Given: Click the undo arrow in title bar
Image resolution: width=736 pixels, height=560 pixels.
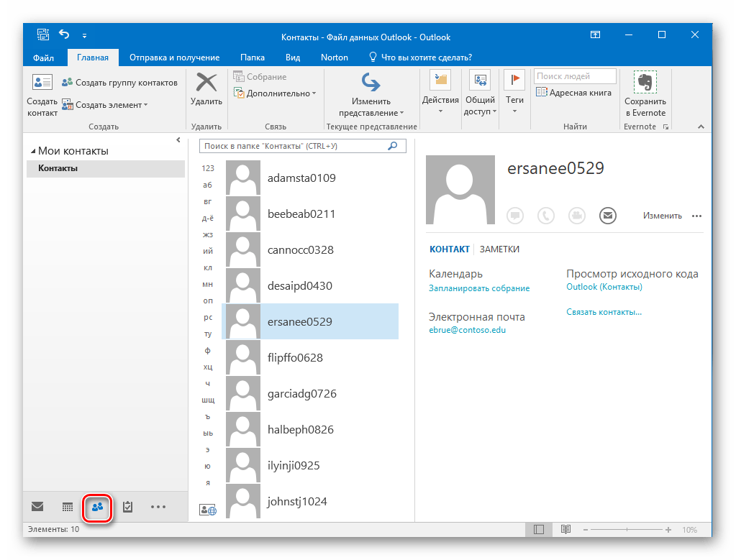Looking at the screenshot, I should point(65,35).
